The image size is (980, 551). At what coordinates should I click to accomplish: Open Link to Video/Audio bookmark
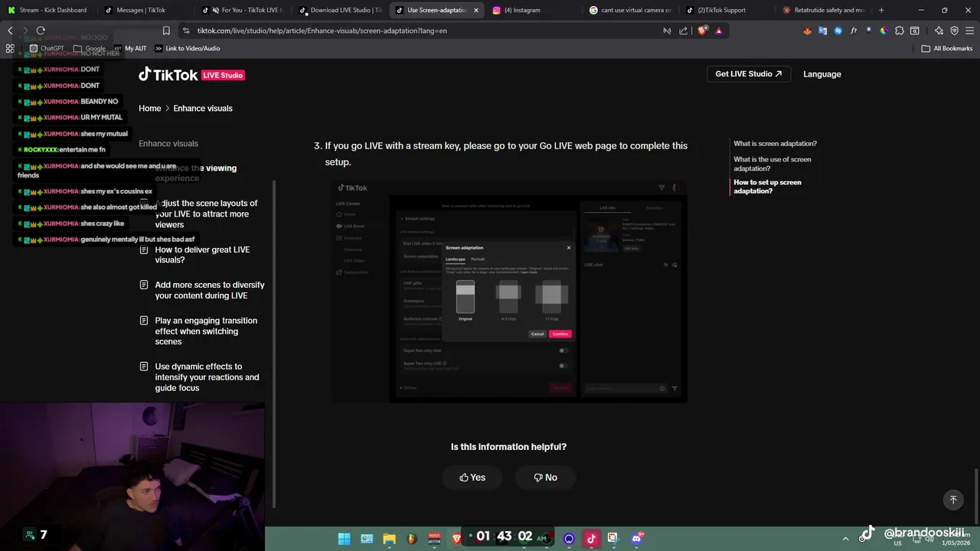[x=188, y=48]
